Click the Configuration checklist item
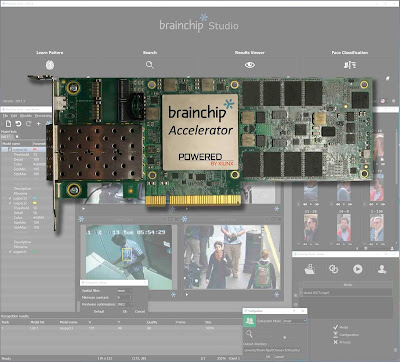This screenshot has width=400, height=362. [x=346, y=334]
